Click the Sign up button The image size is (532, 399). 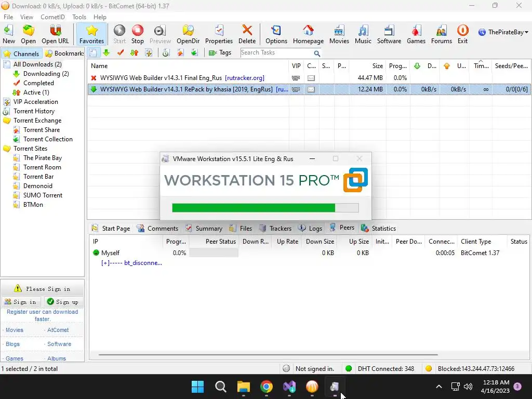click(63, 302)
